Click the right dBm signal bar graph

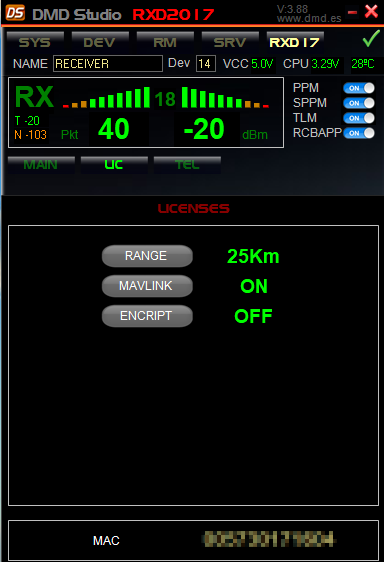[225, 97]
